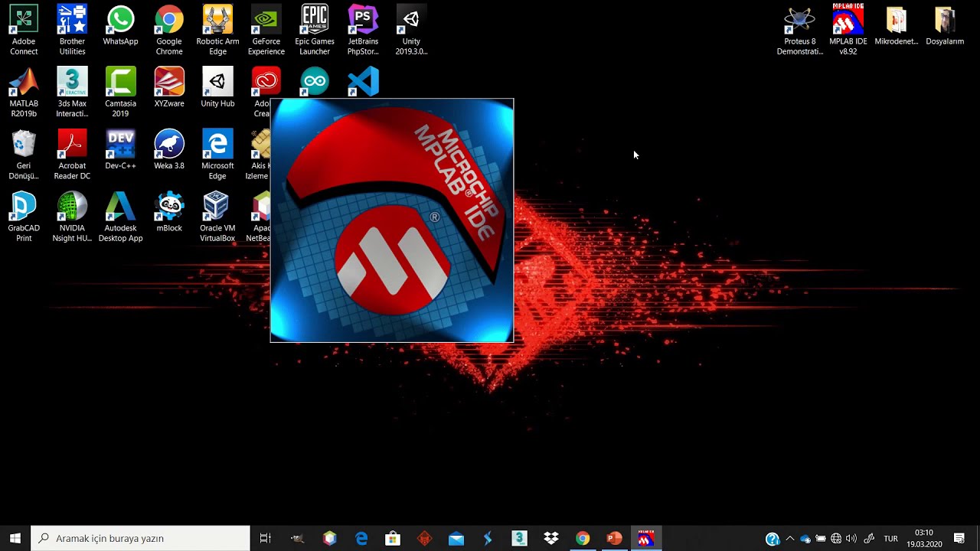Image resolution: width=980 pixels, height=551 pixels.
Task: Click the XYZware desktop icon
Action: (169, 88)
